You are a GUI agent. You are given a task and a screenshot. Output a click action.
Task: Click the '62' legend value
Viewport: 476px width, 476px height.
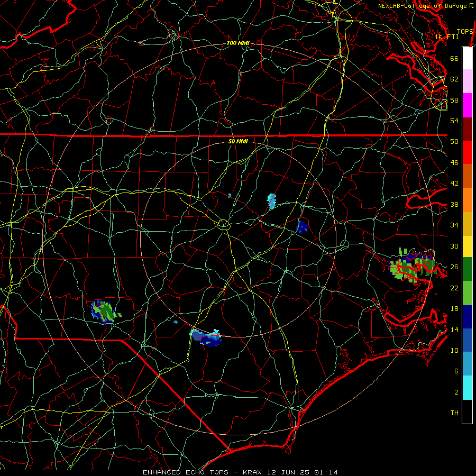454,79
